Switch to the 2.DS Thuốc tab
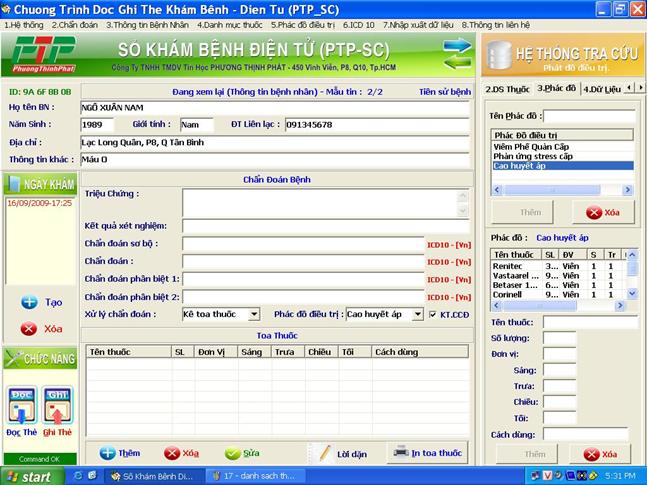647x485 pixels. 507,89
